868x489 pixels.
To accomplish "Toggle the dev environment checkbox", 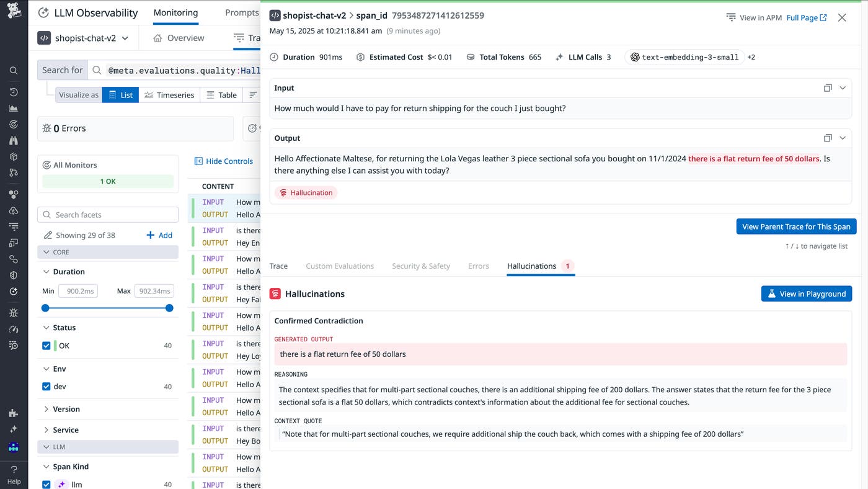I will pyautogui.click(x=46, y=387).
